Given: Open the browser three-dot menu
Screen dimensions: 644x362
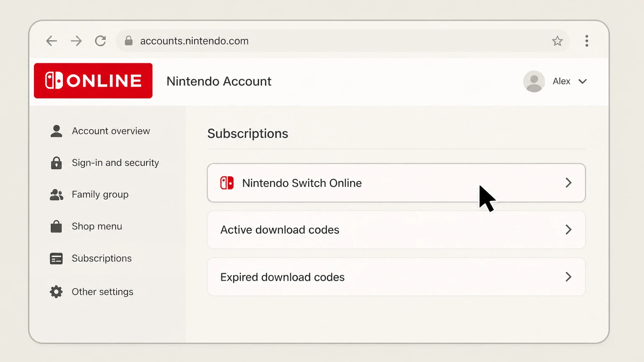Looking at the screenshot, I should tap(587, 41).
